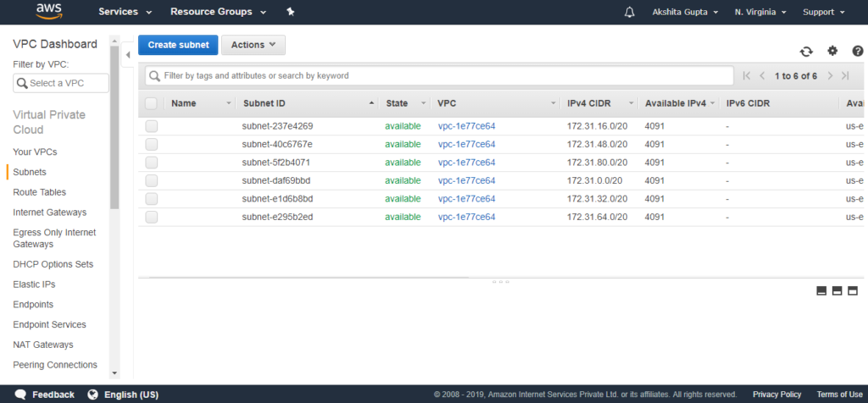Toggle the select-all checkbox in header
This screenshot has width=868, height=403.
(151, 103)
